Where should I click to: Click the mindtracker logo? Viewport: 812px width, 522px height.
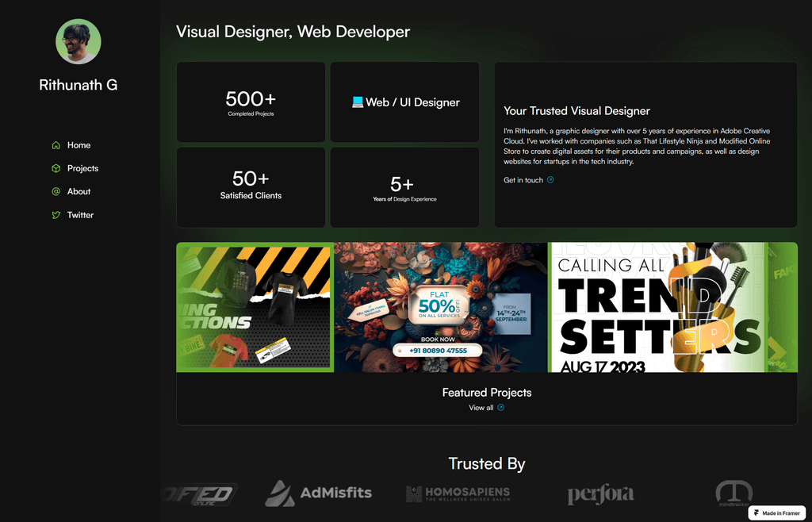733,493
